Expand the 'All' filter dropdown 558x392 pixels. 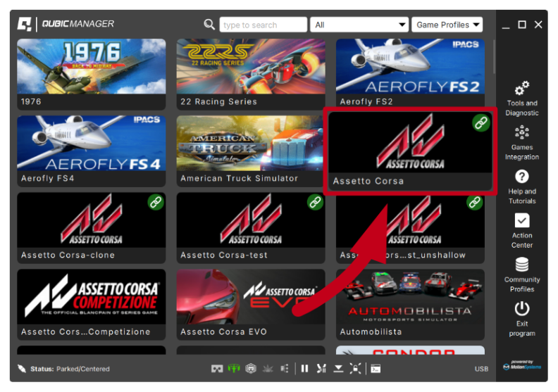pos(359,25)
